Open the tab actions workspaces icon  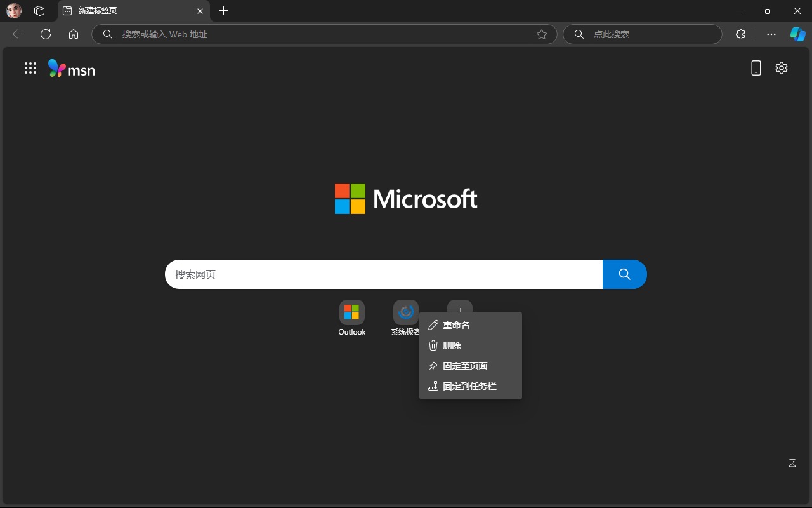tap(39, 11)
